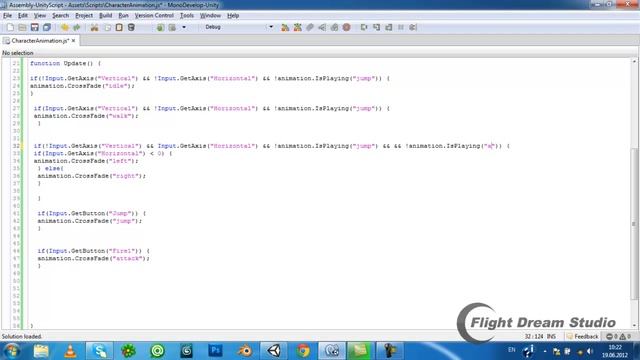640x360 pixels.
Task: Click the Build All toolbar icon
Action: tap(285, 27)
